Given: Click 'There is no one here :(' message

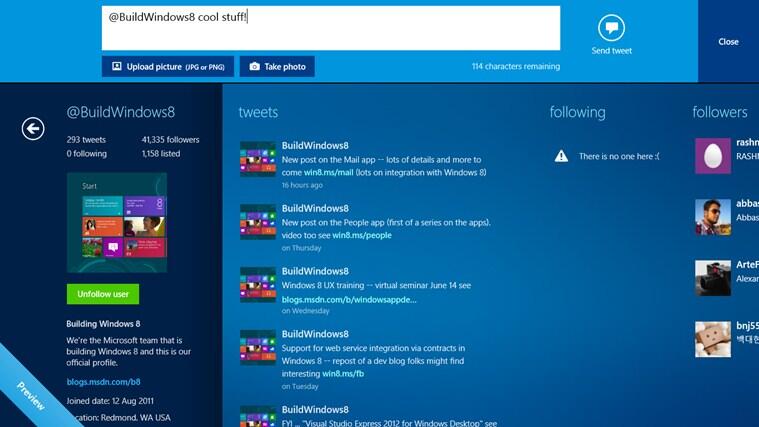Looking at the screenshot, I should [x=619, y=156].
